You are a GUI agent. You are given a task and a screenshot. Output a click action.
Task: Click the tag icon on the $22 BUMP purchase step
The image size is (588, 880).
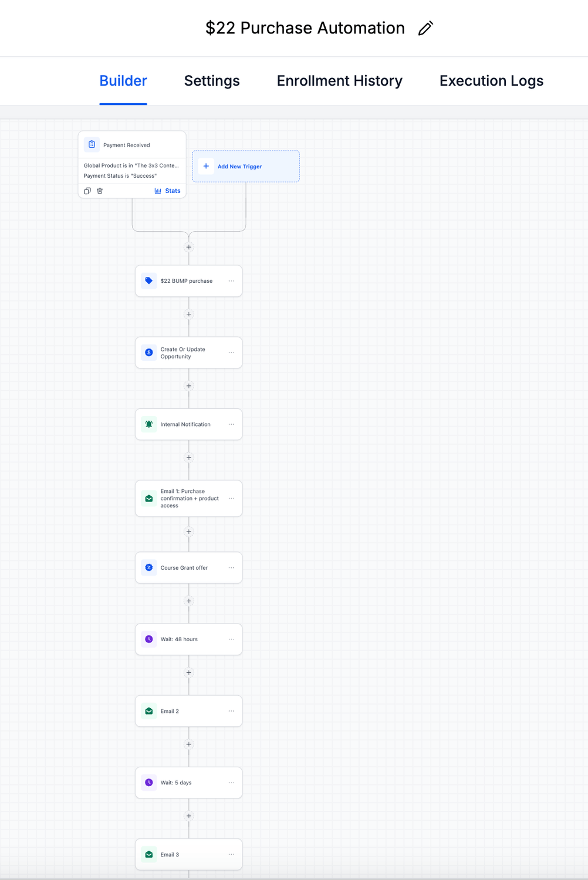click(x=149, y=281)
